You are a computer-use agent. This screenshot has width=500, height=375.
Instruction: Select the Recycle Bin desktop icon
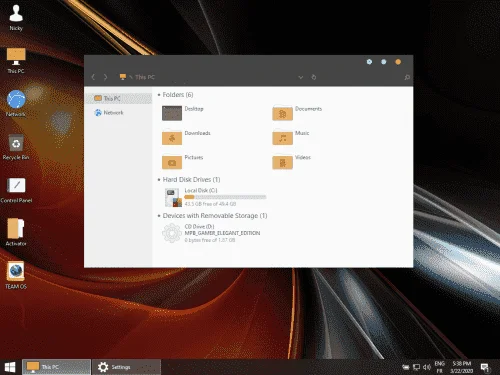click(x=16, y=147)
